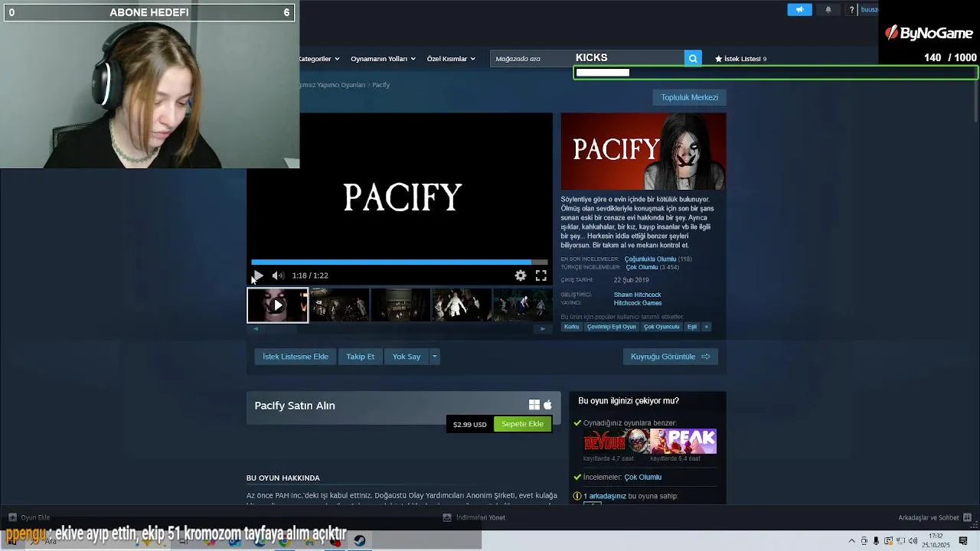
Task: Seek in the trailer progress bar
Action: (399, 262)
